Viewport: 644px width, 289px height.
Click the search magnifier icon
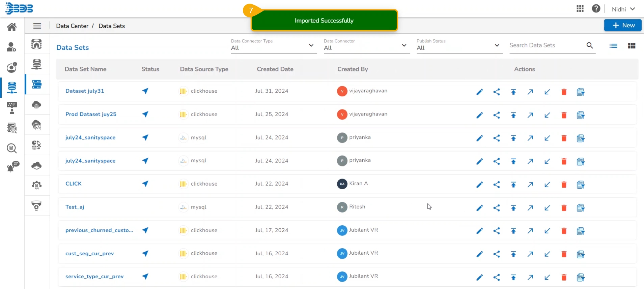click(589, 45)
